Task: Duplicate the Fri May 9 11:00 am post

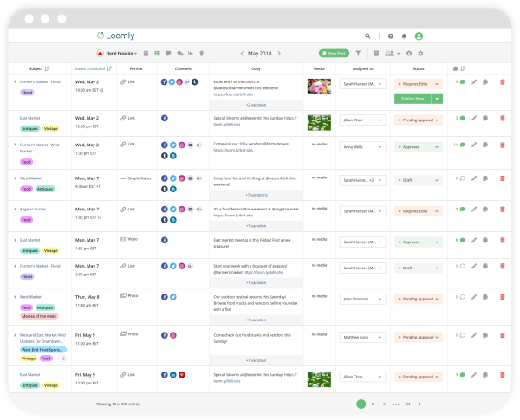Action: (x=485, y=335)
